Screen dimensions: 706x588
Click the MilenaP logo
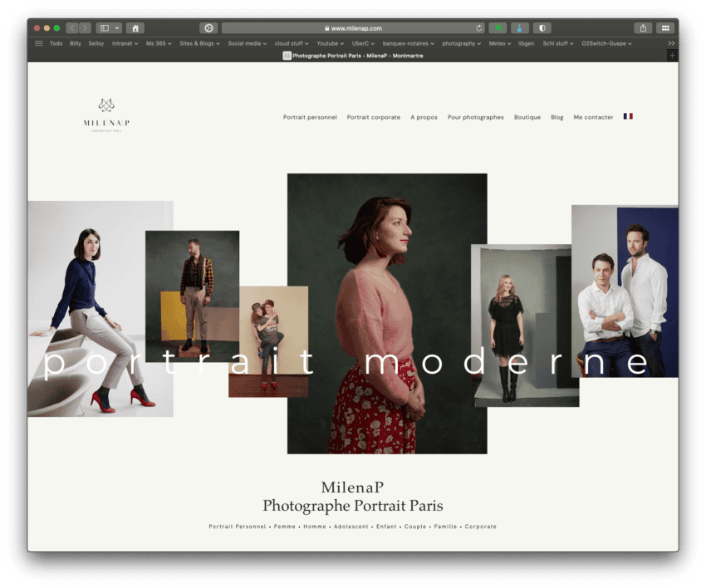pyautogui.click(x=106, y=115)
